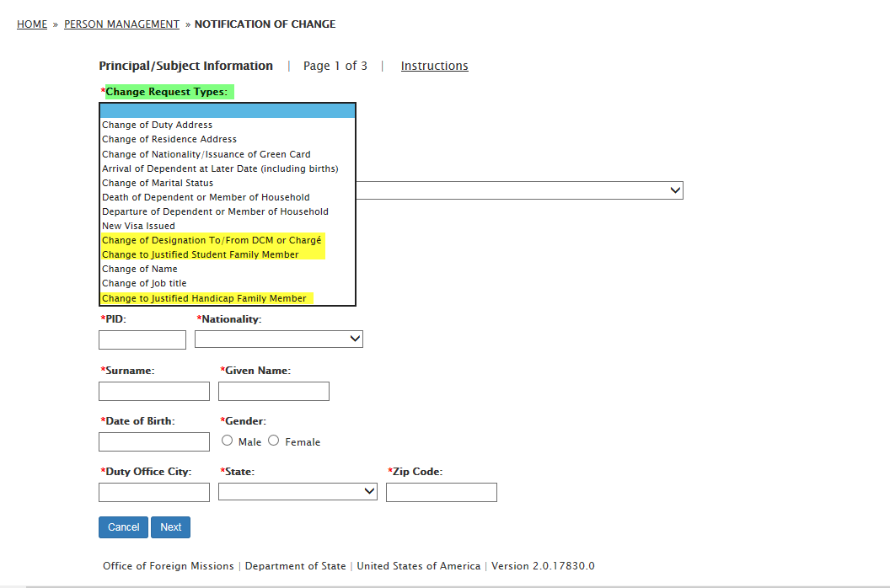
Task: Open the Nationality dropdown
Action: tap(279, 339)
